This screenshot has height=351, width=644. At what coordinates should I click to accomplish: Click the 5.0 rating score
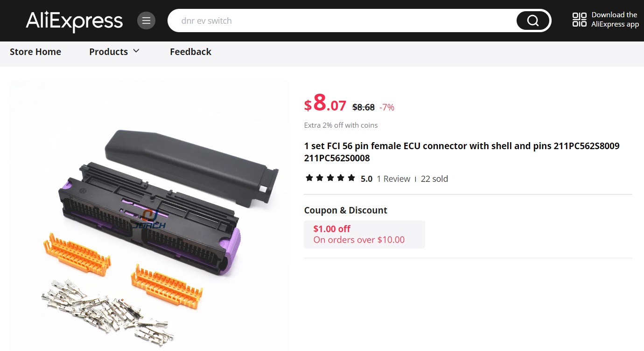[366, 179]
